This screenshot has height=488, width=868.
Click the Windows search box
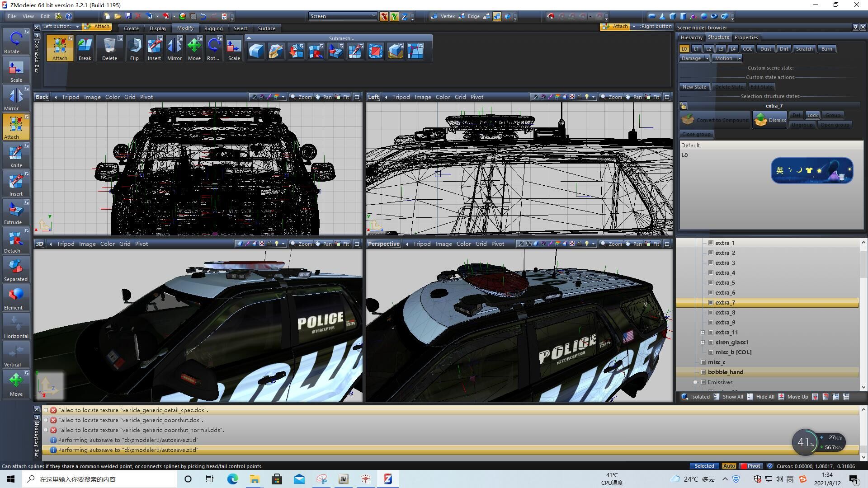point(99,479)
